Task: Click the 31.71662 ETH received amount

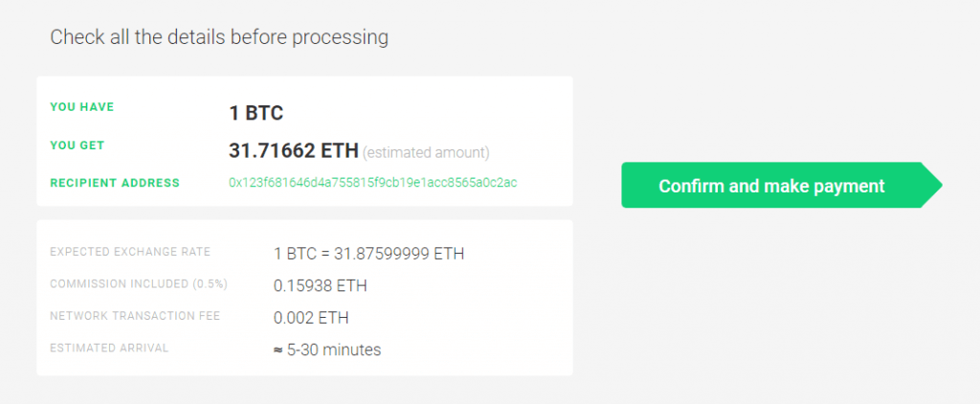Action: (x=294, y=150)
